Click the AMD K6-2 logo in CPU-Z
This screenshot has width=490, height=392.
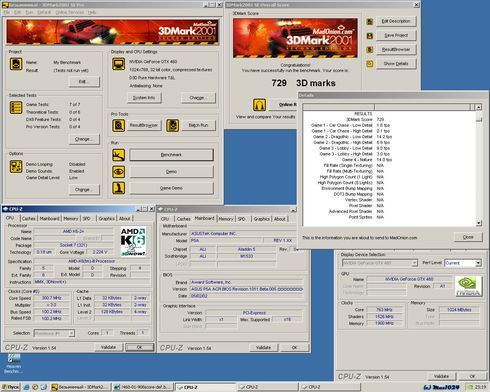click(x=133, y=241)
